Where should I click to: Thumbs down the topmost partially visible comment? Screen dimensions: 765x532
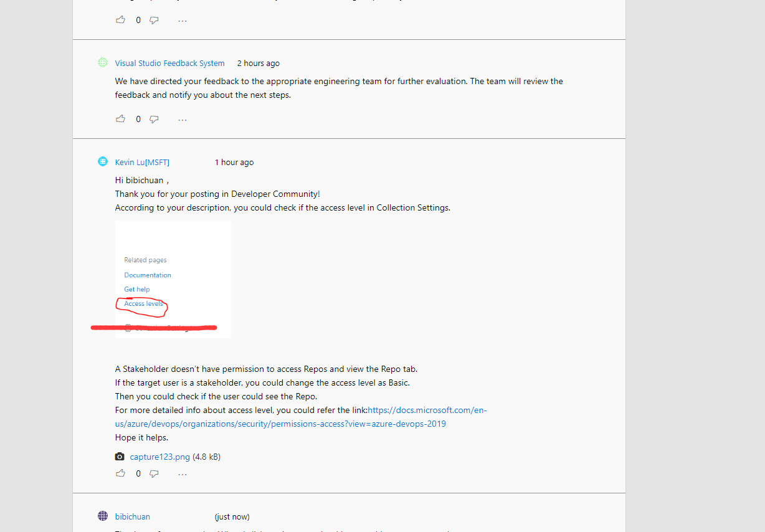(154, 20)
